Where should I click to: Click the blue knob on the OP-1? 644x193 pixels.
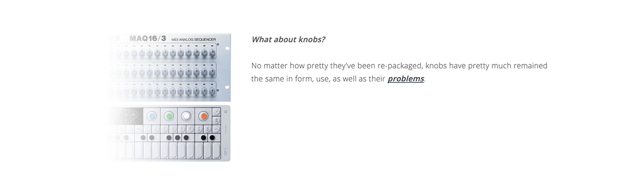pyautogui.click(x=151, y=116)
